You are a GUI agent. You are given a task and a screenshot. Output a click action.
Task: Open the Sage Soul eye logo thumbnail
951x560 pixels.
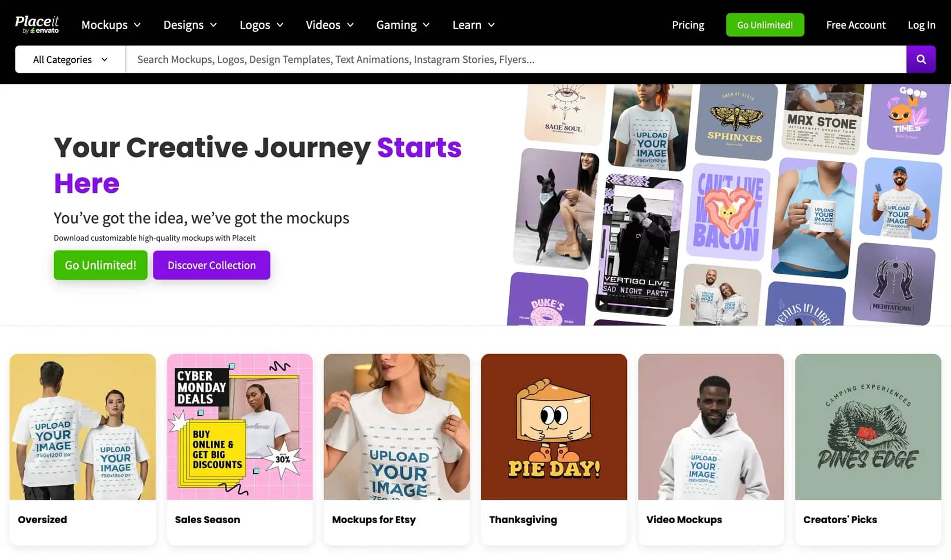click(x=565, y=114)
